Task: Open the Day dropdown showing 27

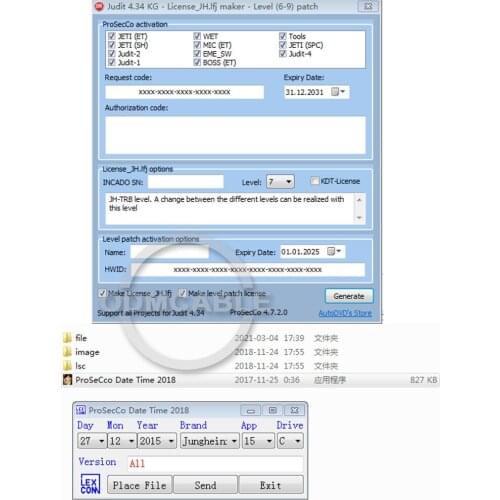Action: coord(92,441)
